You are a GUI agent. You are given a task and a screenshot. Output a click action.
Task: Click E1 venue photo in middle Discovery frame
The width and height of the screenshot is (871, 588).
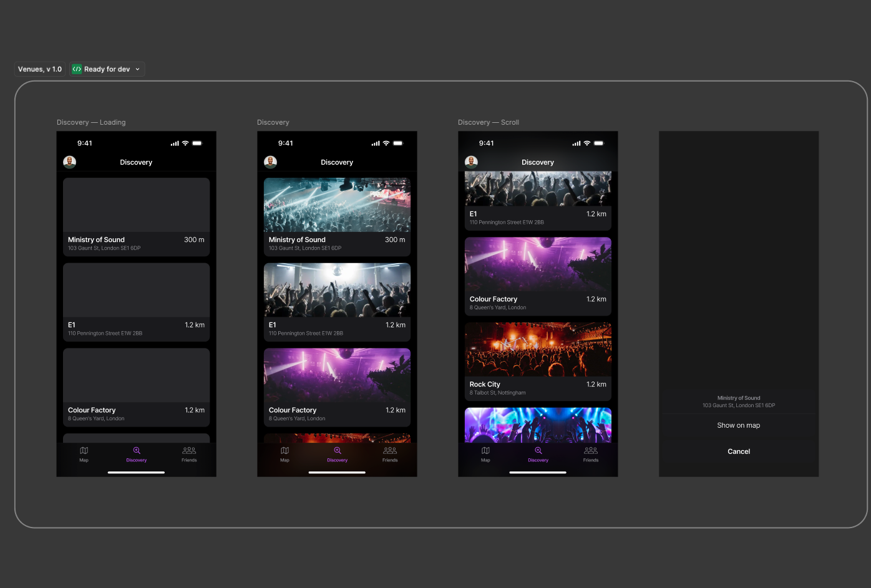(x=337, y=290)
